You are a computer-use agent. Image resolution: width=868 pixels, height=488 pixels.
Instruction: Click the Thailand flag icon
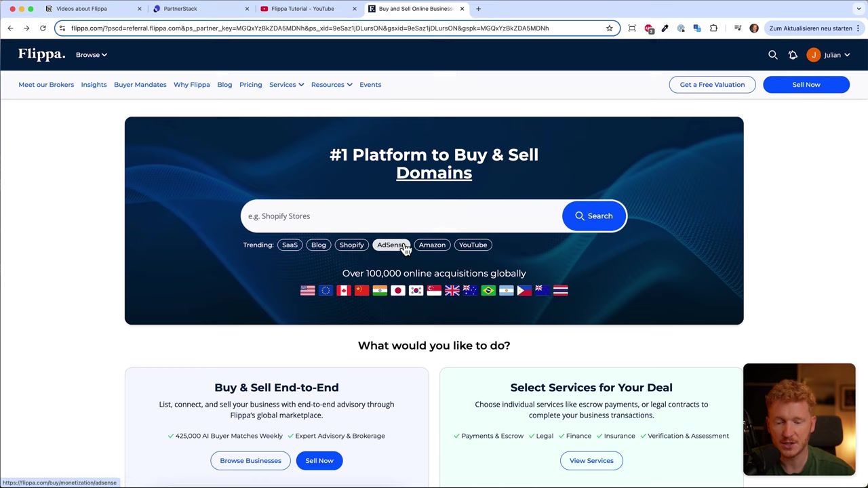coord(560,290)
